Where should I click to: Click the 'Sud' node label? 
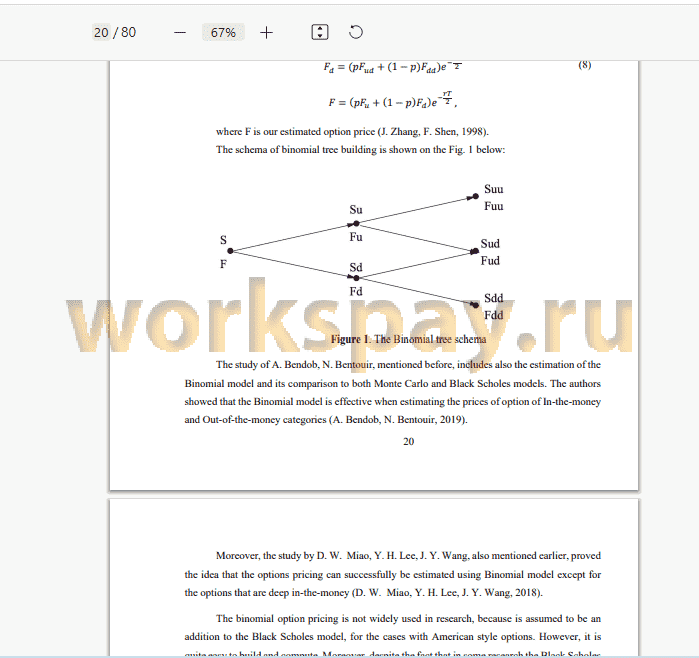pyautogui.click(x=490, y=243)
